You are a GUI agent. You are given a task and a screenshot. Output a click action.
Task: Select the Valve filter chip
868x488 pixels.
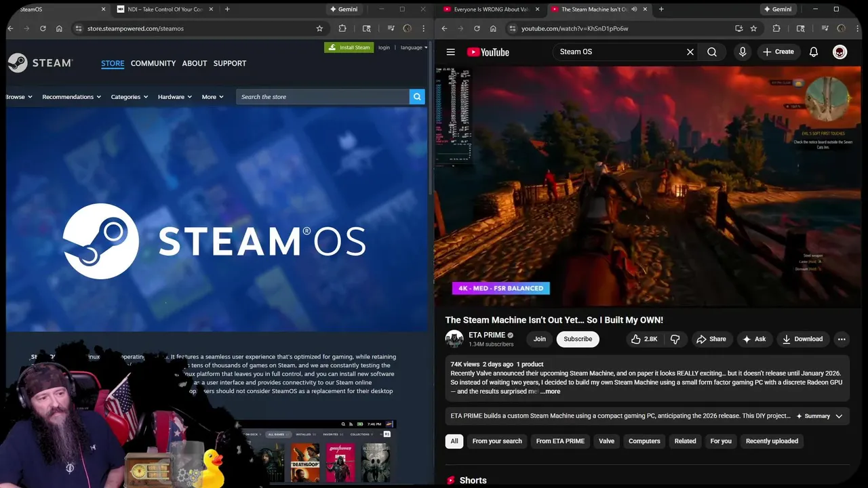(x=606, y=441)
